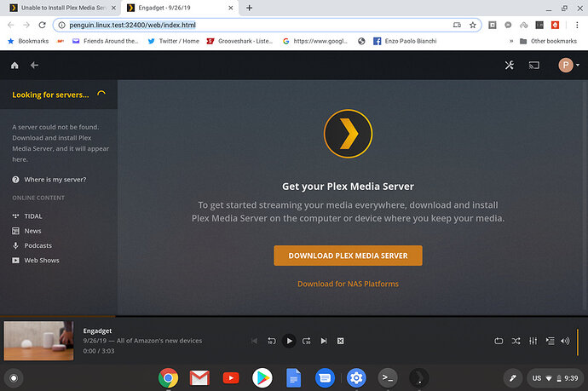Open the ChromeOS launcher button
Viewport: 588px width, 391px height.
click(14, 378)
